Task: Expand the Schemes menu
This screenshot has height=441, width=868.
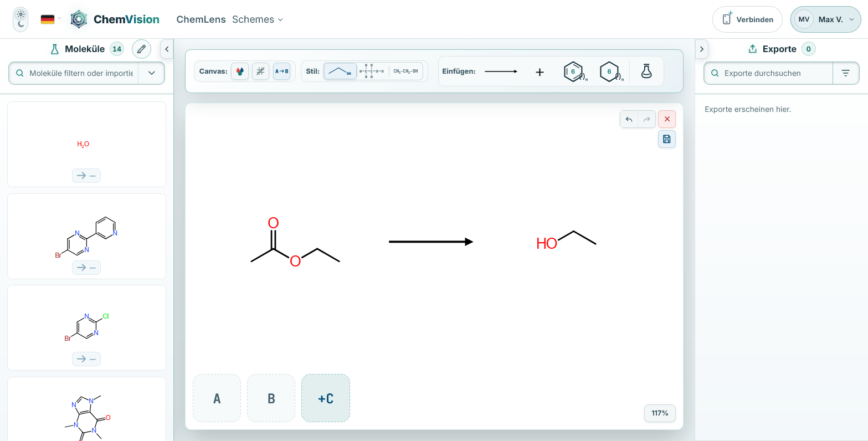Action: click(x=258, y=19)
